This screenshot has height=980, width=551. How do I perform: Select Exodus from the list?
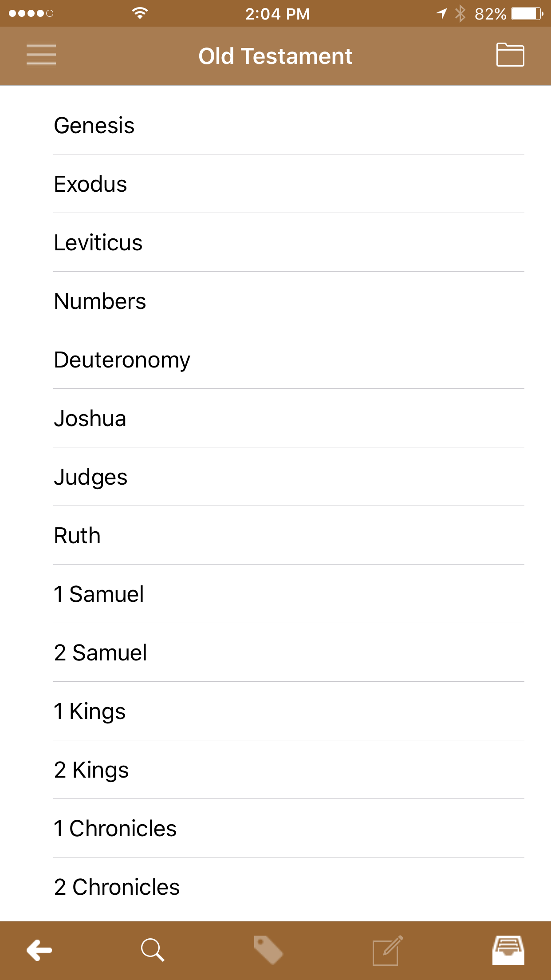click(91, 184)
